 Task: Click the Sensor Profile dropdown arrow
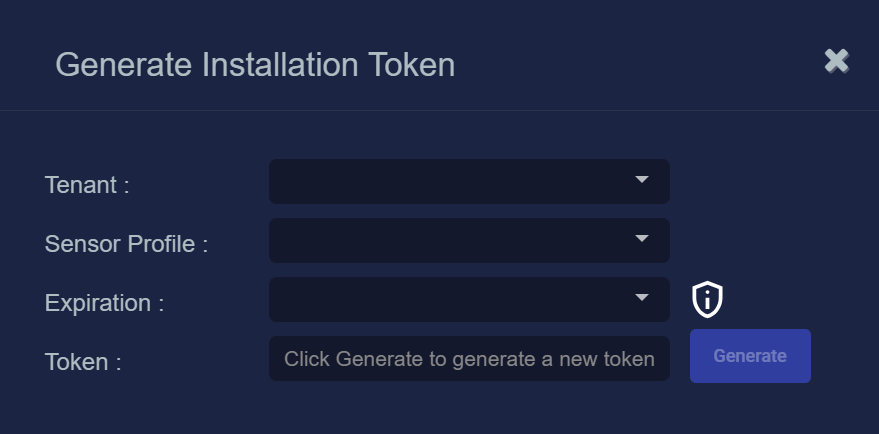tap(642, 239)
